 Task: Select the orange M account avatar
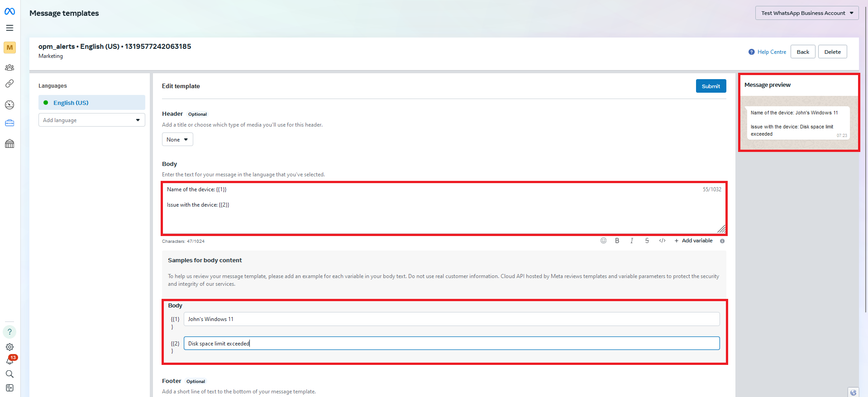click(10, 47)
